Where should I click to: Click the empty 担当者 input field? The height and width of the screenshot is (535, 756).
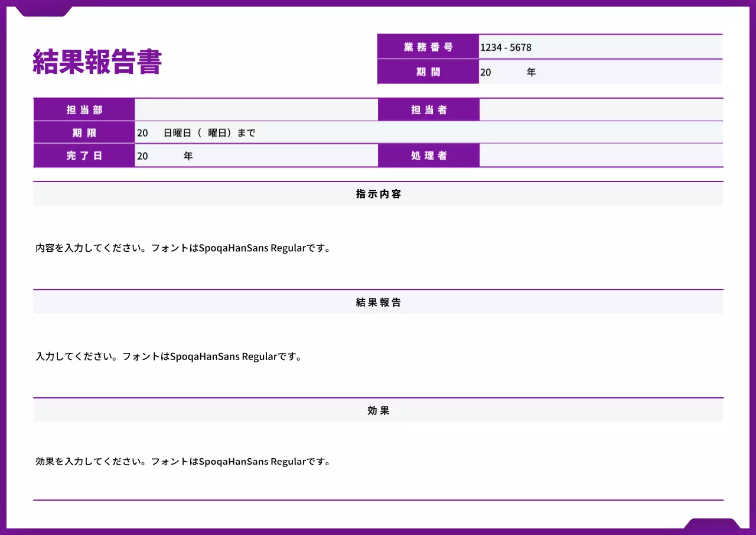click(x=601, y=110)
